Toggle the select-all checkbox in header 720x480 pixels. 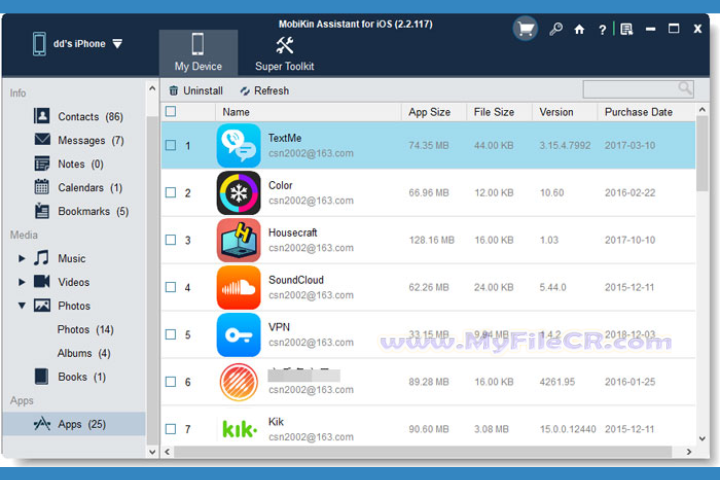click(x=170, y=111)
